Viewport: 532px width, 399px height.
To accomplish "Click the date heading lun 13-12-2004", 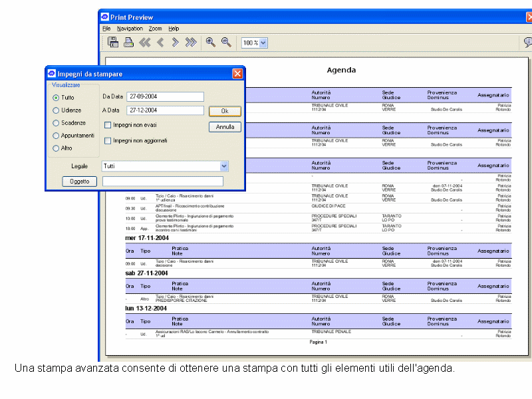I will [x=146, y=309].
